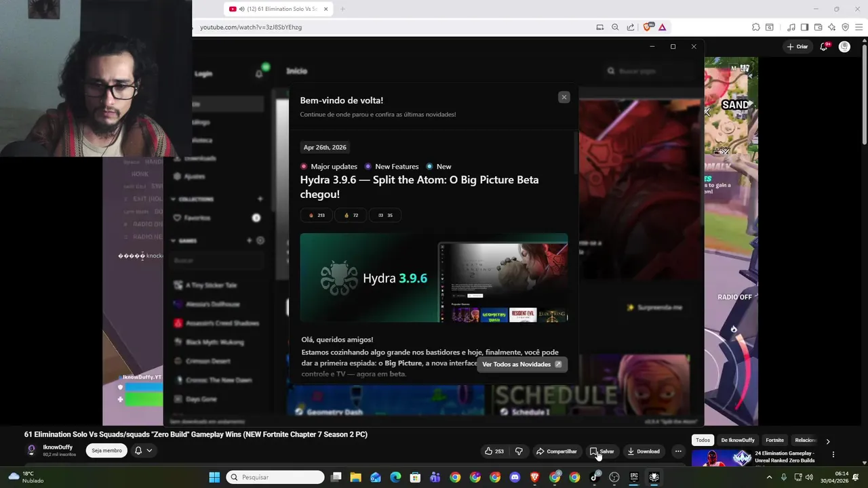The width and height of the screenshot is (868, 488).
Task: Click the Apr 26th, 2026 date badge
Action: tap(325, 147)
